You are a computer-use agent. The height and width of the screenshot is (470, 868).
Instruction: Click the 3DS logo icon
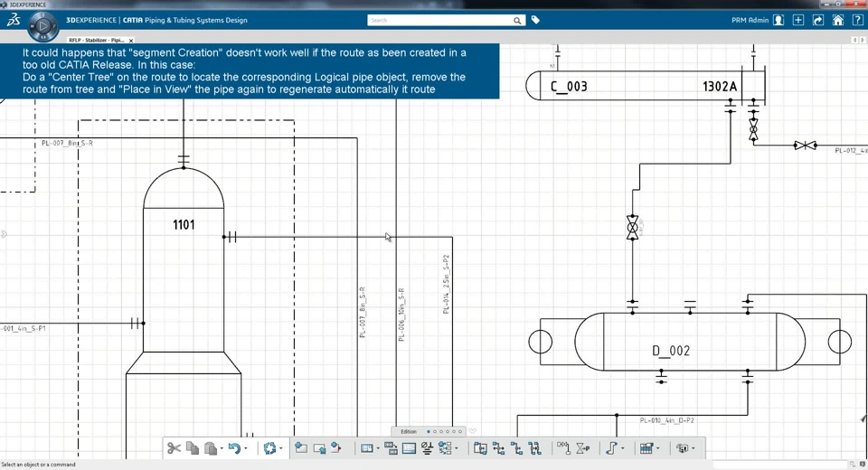click(x=14, y=21)
